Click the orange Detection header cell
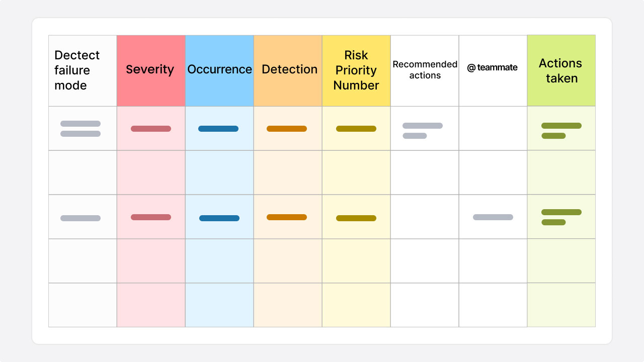This screenshot has height=362, width=644. tap(288, 70)
